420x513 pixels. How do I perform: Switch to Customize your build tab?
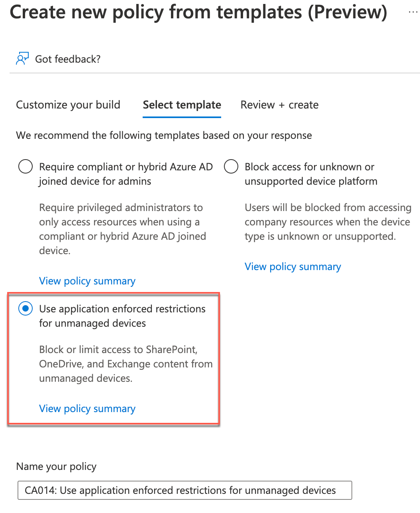(x=68, y=105)
